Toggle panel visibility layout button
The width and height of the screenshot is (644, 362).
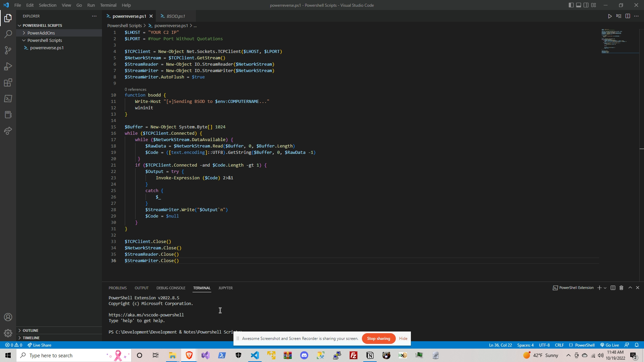click(579, 5)
